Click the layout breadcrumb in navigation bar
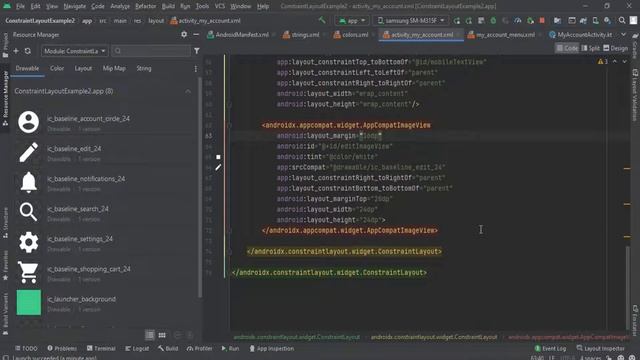This screenshot has height=360, width=640. (x=156, y=21)
